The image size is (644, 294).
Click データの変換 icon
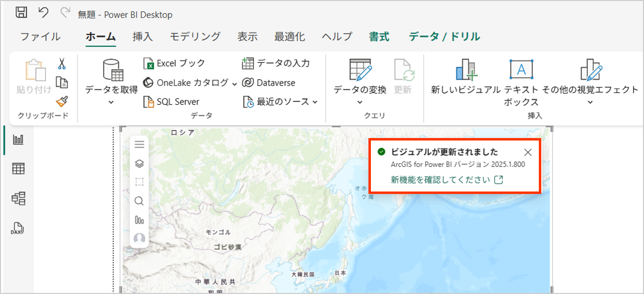(x=360, y=70)
